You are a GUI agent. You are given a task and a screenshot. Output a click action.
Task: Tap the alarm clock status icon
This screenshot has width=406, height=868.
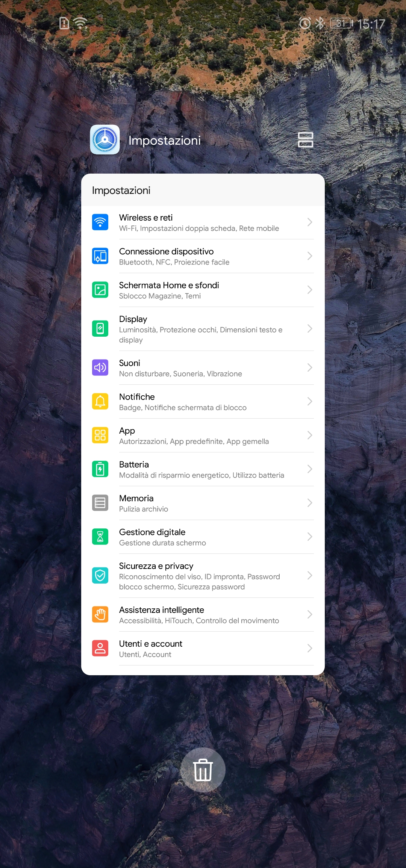coord(305,23)
